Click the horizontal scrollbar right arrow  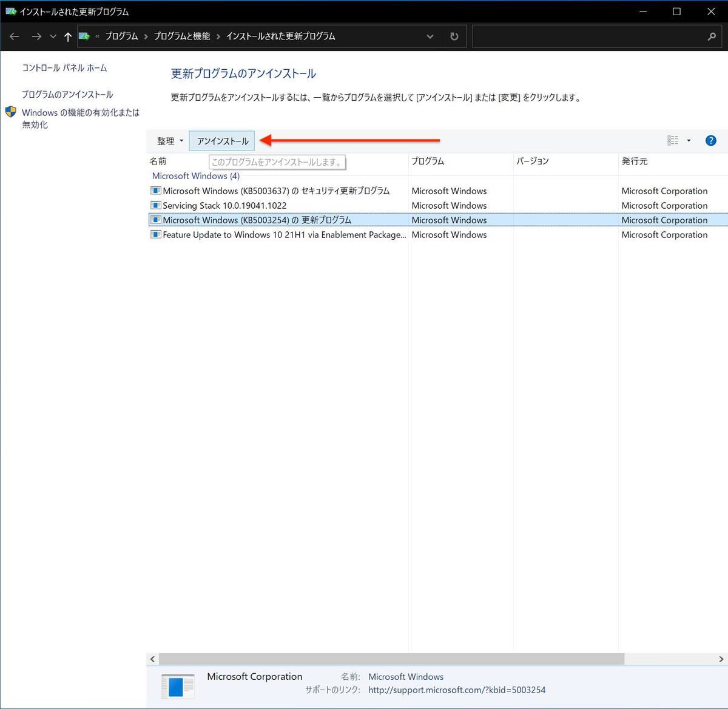pos(721,659)
